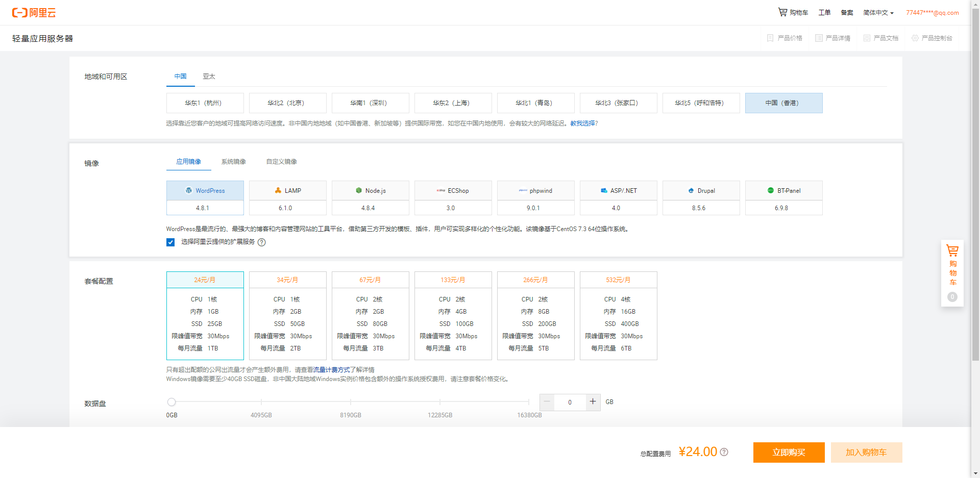980x478 pixels.
Task: Set data disk slider to 8190GB mark
Action: pos(351,402)
